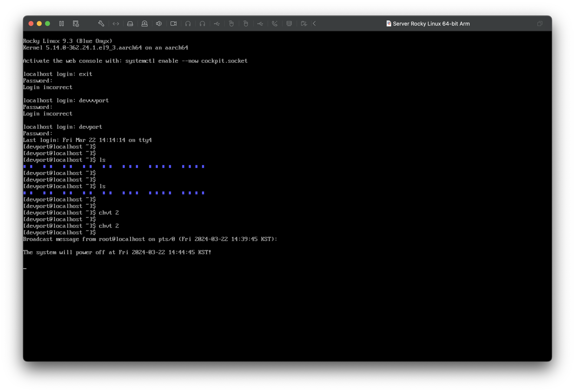Viewport: 575px width, 392px height.
Task: Toggle the first mouse device icon
Action: 231,24
